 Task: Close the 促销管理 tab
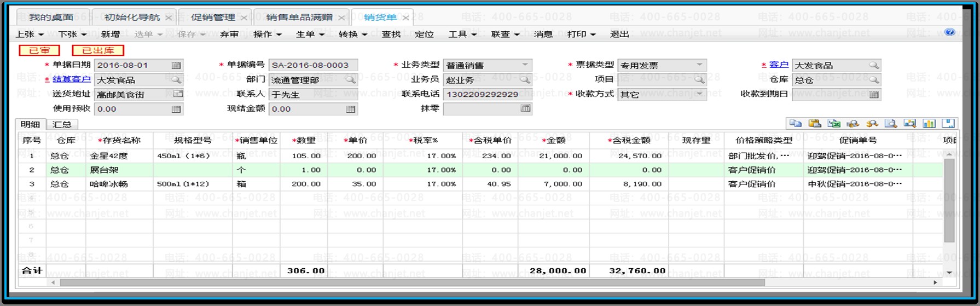pos(244,18)
